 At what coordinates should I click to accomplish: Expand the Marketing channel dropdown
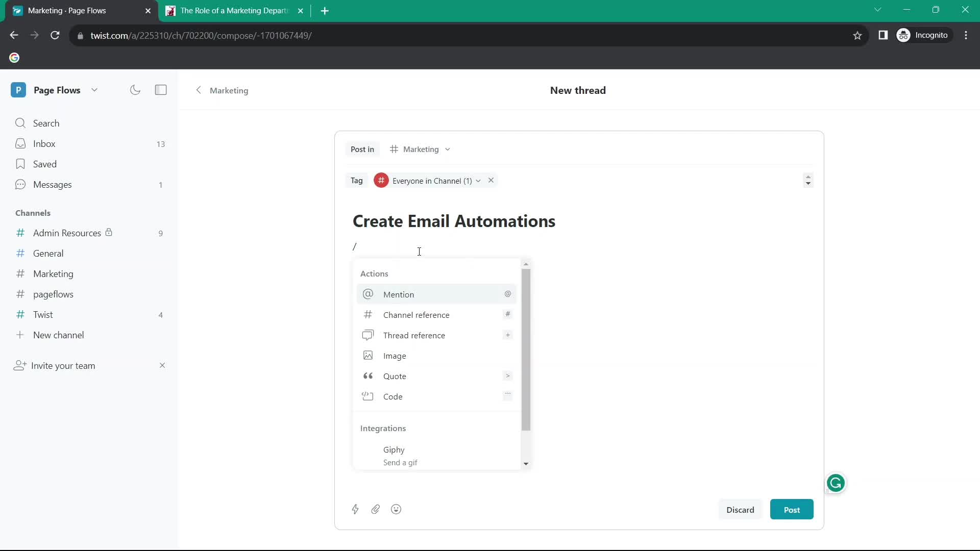pos(448,148)
